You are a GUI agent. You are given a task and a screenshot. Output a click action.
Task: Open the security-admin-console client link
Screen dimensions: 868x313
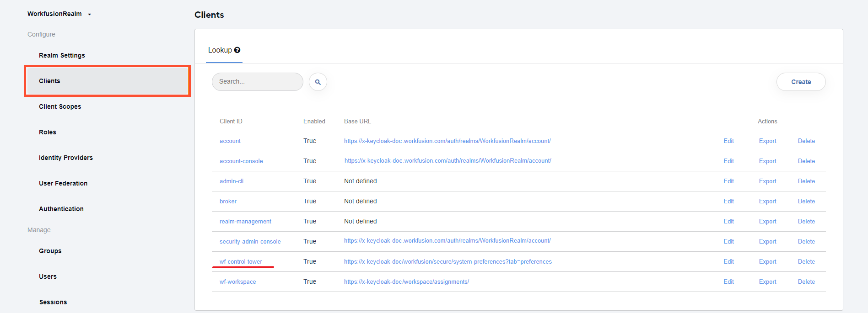point(250,242)
